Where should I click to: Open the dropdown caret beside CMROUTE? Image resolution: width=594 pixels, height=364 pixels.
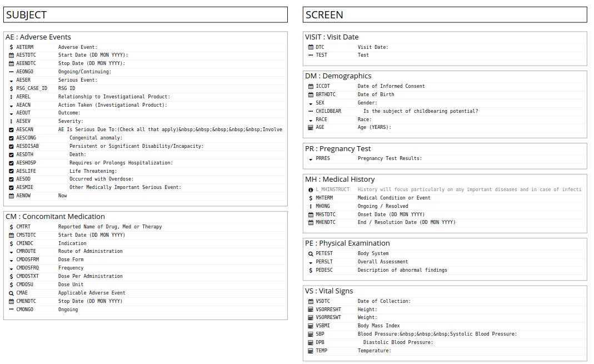click(x=11, y=252)
